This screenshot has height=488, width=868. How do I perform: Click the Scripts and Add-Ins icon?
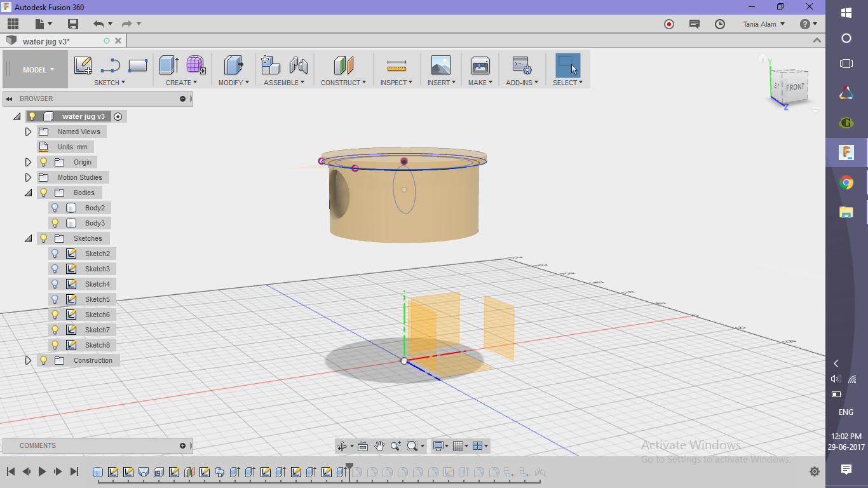click(x=522, y=65)
